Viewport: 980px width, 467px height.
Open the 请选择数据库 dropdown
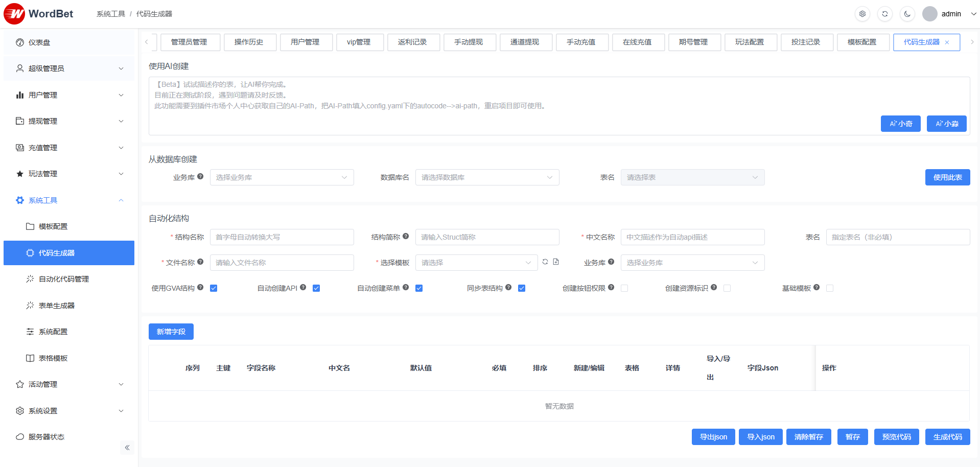[487, 177]
